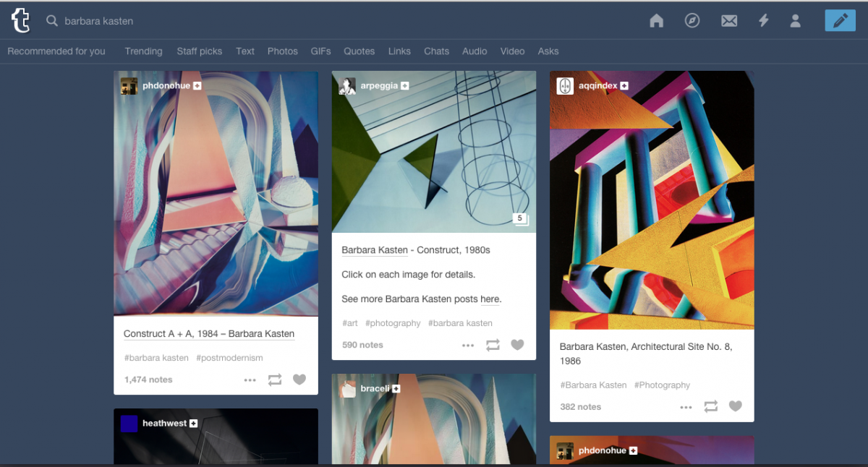Open the Tumblr home dashboard icon

[656, 21]
